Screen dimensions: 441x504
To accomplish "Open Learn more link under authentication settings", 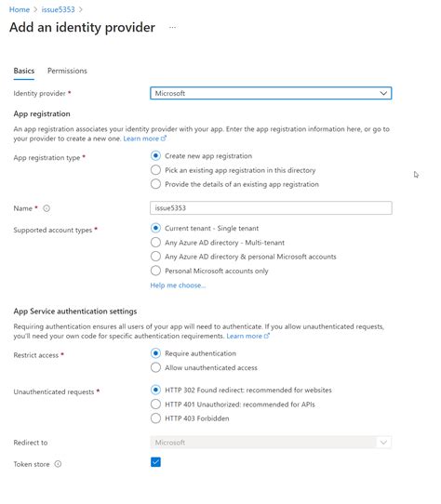I will coord(248,336).
